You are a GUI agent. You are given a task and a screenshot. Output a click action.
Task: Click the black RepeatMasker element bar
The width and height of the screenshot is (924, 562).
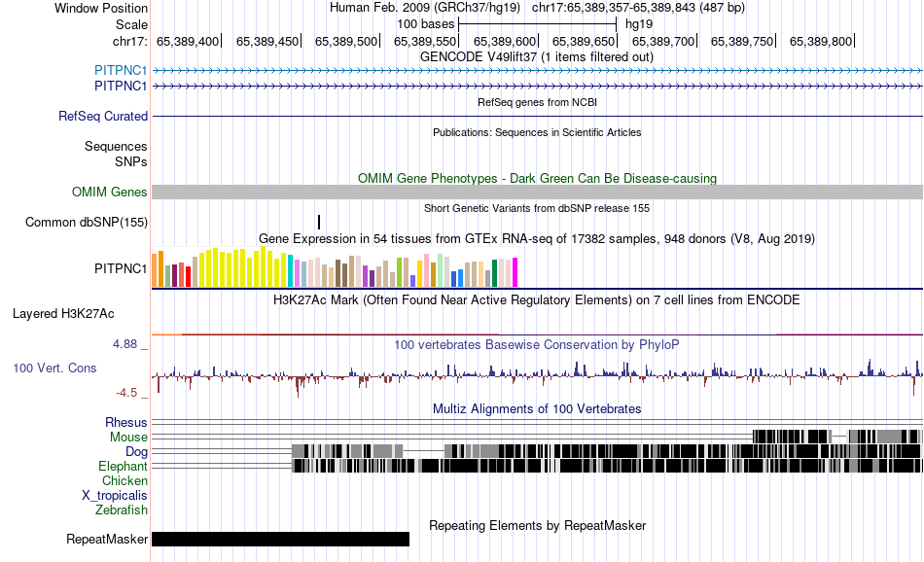coord(280,539)
